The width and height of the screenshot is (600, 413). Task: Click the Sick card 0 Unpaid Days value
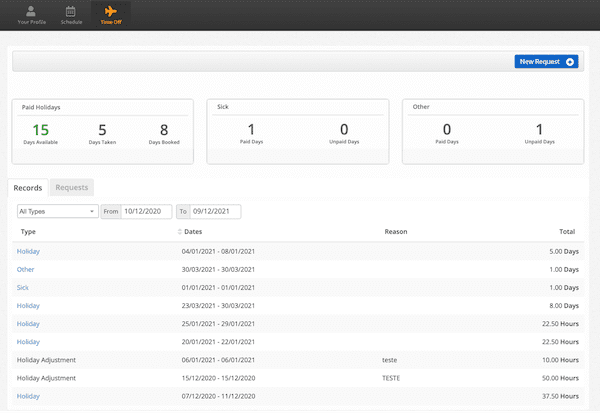click(344, 130)
